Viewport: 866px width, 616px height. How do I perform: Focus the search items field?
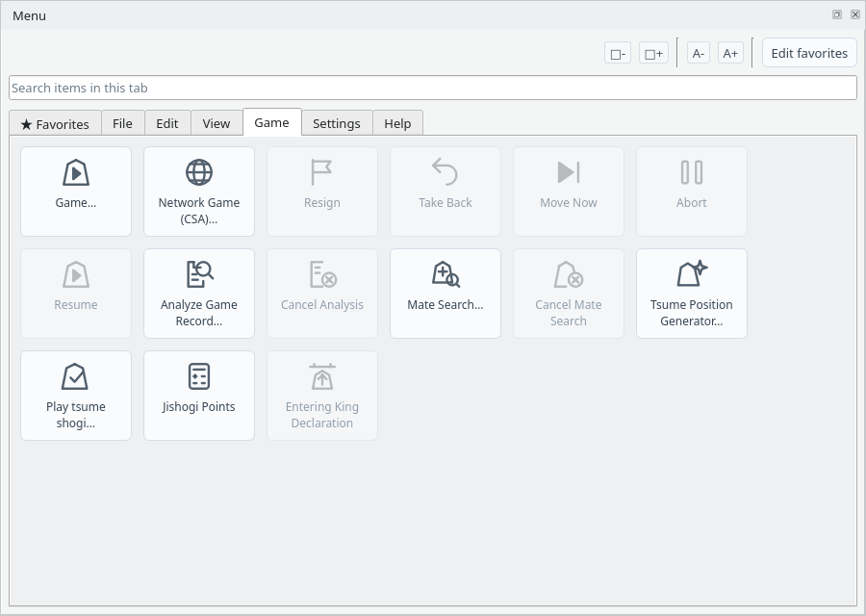(x=433, y=88)
